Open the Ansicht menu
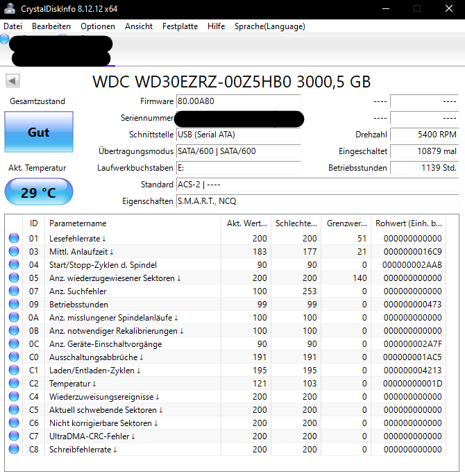This screenshot has width=465, height=476. pyautogui.click(x=139, y=26)
